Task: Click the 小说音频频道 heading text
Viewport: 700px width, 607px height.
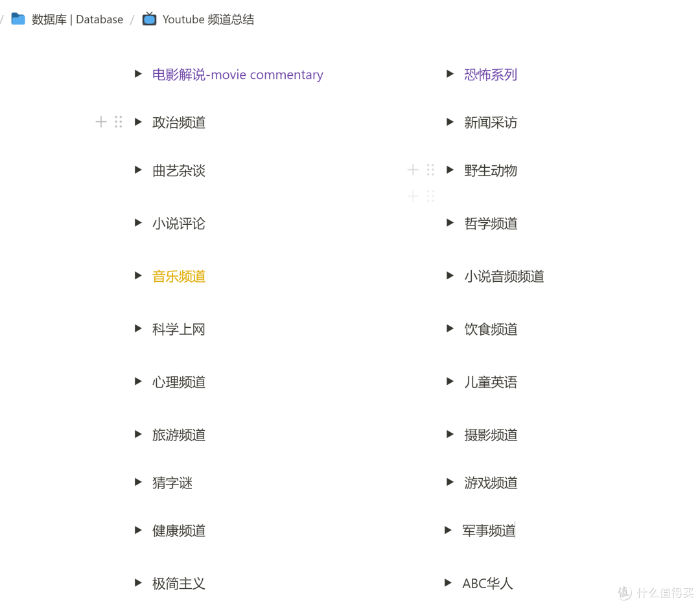Action: (x=504, y=276)
